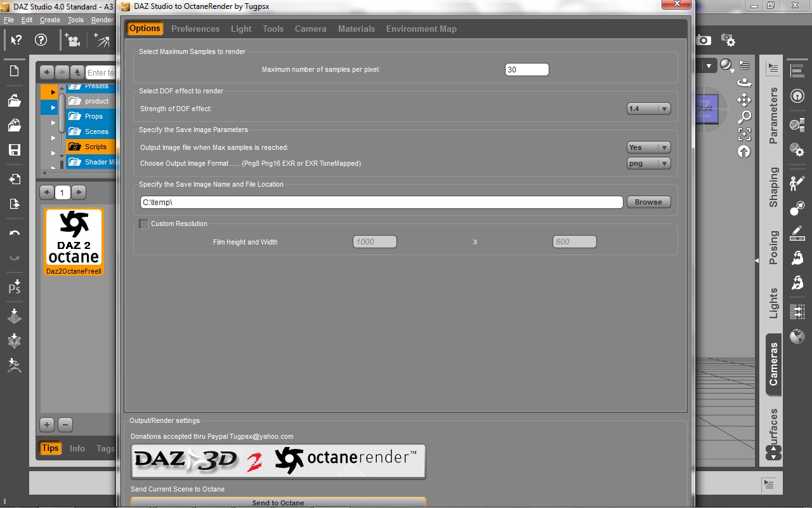Screen dimensions: 812x508
Task: Click the Open file folder icon
Action: click(x=14, y=100)
